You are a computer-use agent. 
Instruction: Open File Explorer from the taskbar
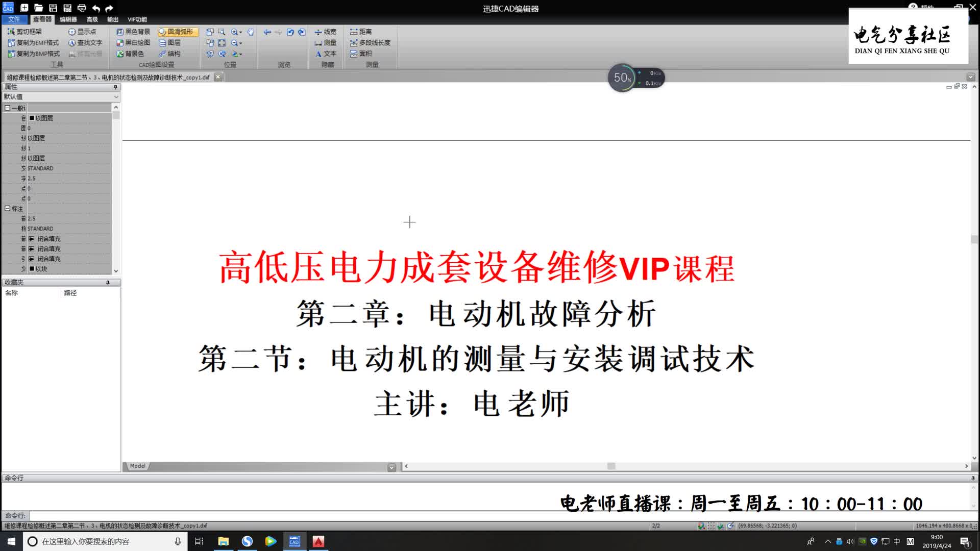(x=223, y=541)
